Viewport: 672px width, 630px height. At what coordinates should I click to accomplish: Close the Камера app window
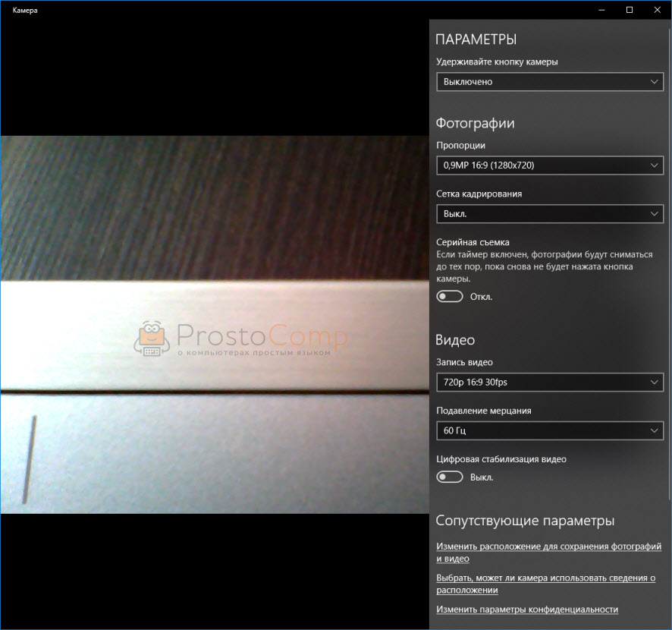pos(657,10)
